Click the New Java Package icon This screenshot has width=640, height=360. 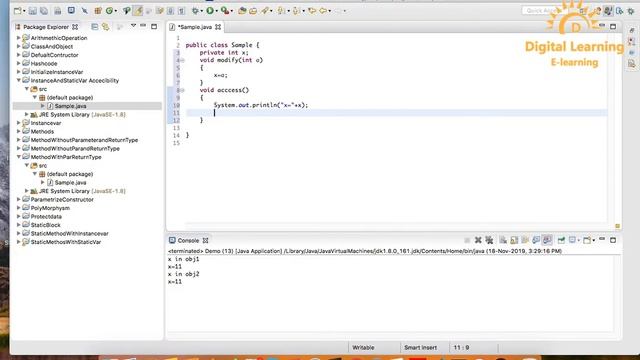(98, 11)
